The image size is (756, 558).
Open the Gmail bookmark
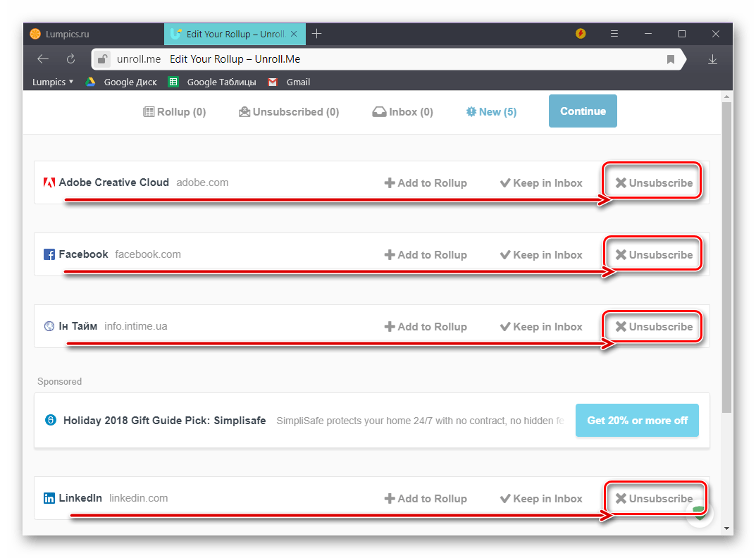click(290, 82)
